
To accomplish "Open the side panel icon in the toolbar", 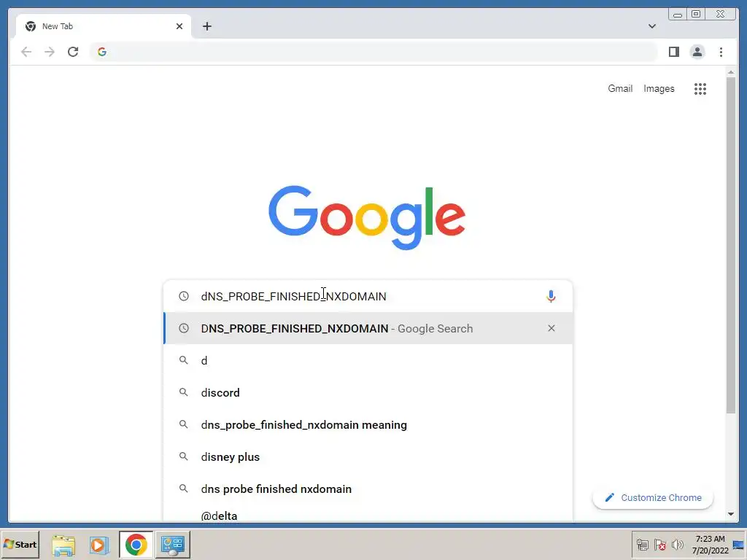I will point(673,52).
